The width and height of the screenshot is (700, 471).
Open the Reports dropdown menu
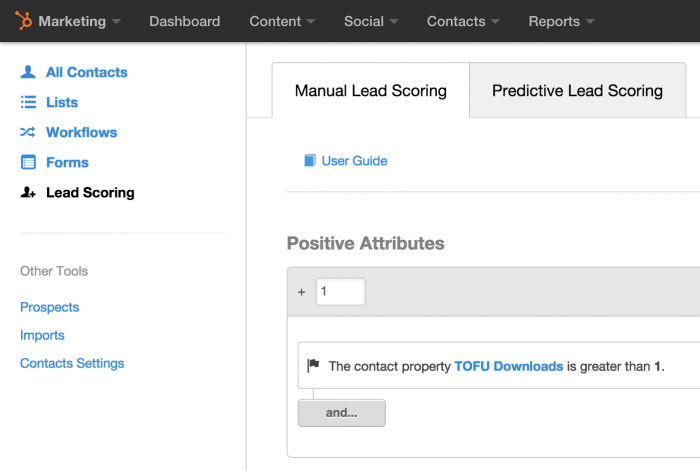click(561, 21)
